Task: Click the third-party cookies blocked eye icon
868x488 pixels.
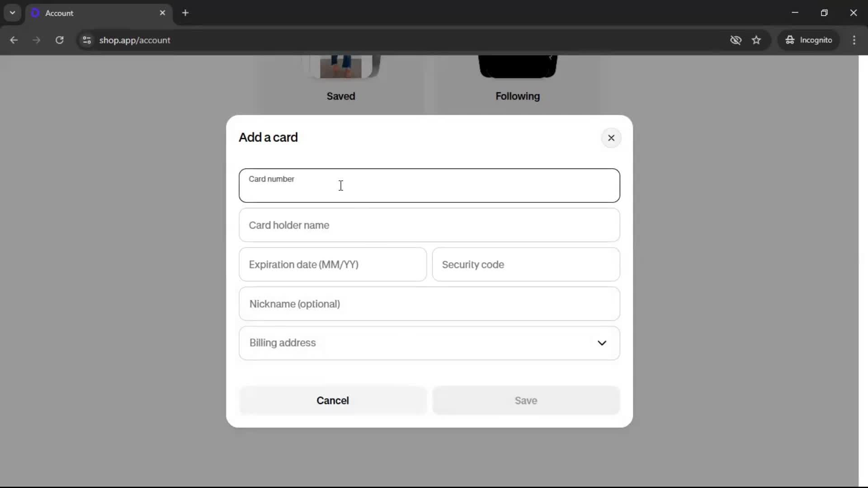Action: [736, 40]
